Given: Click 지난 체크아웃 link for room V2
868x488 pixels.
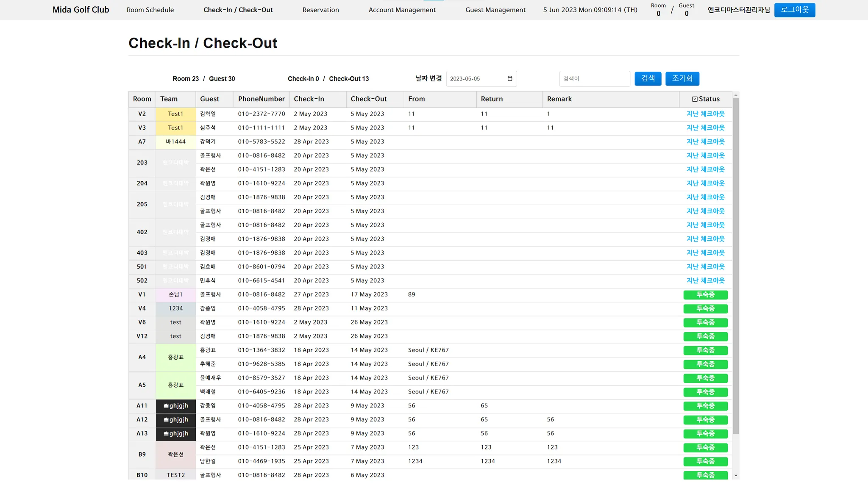Looking at the screenshot, I should [705, 114].
